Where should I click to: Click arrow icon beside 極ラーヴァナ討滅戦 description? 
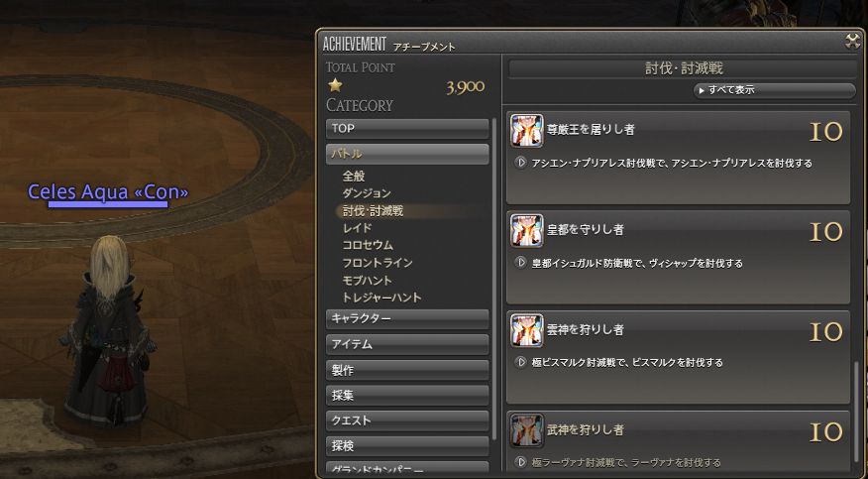[x=520, y=462]
